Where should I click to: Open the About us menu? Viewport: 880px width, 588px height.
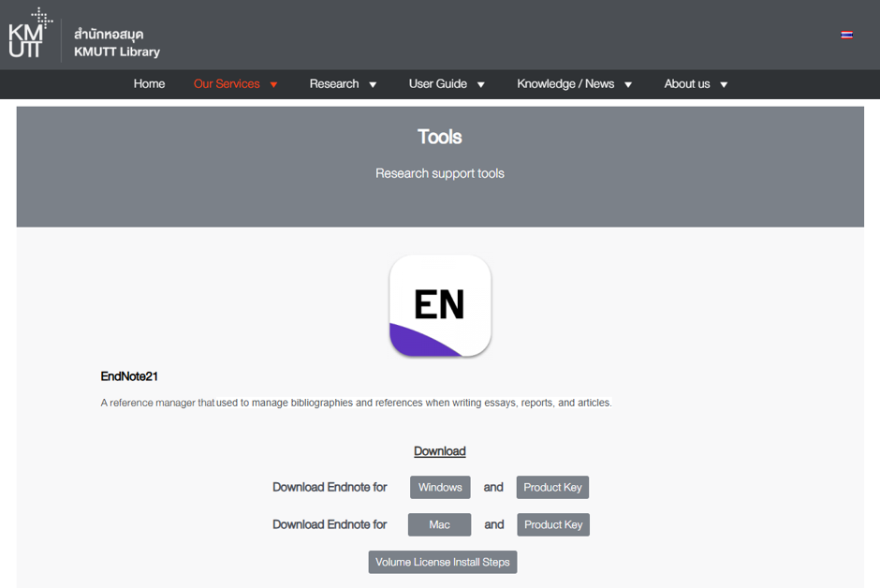pyautogui.click(x=687, y=84)
